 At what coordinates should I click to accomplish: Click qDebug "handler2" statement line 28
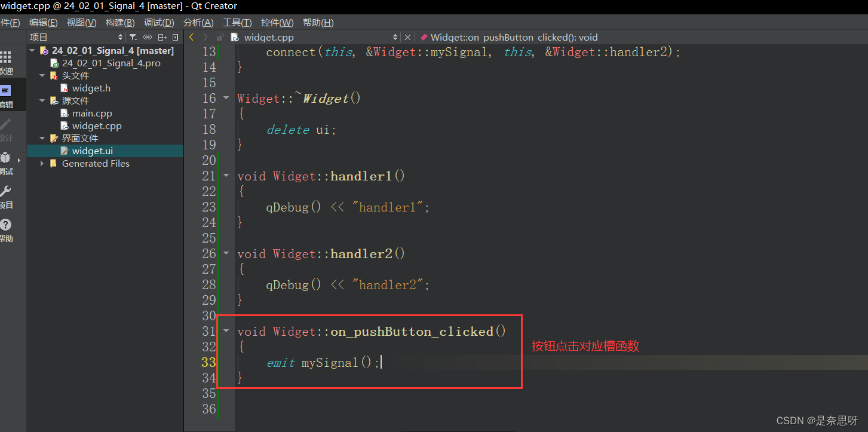(x=348, y=285)
